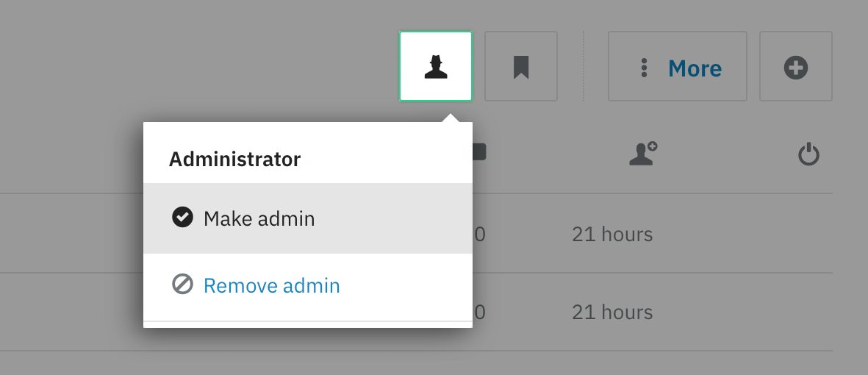
Task: Click the check-circle icon beside Make admin
Action: point(182,218)
